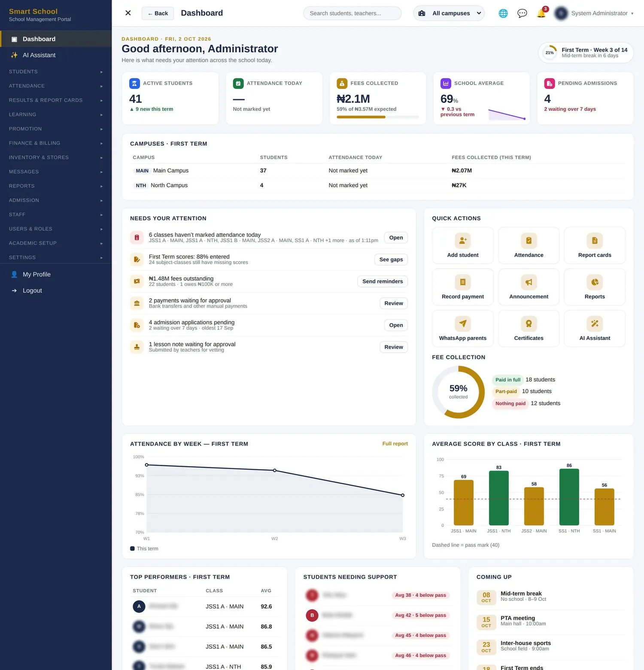Open AI Assistant in the sidebar
This screenshot has width=644, height=670.
(x=56, y=55)
